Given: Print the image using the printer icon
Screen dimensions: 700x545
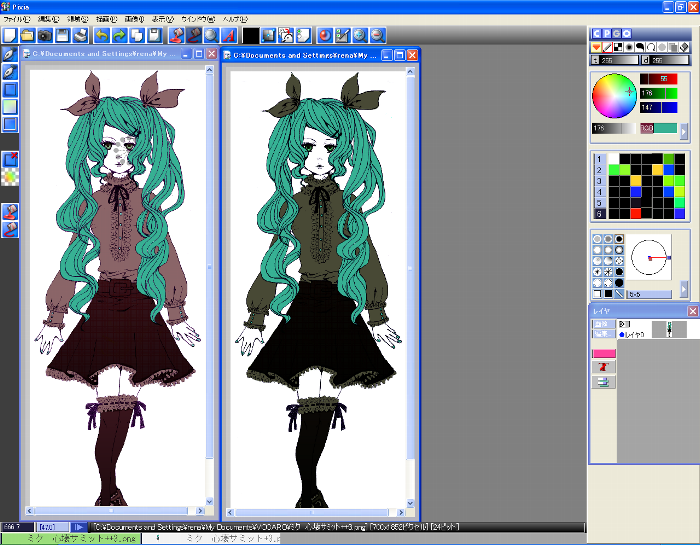Looking at the screenshot, I should click(80, 35).
